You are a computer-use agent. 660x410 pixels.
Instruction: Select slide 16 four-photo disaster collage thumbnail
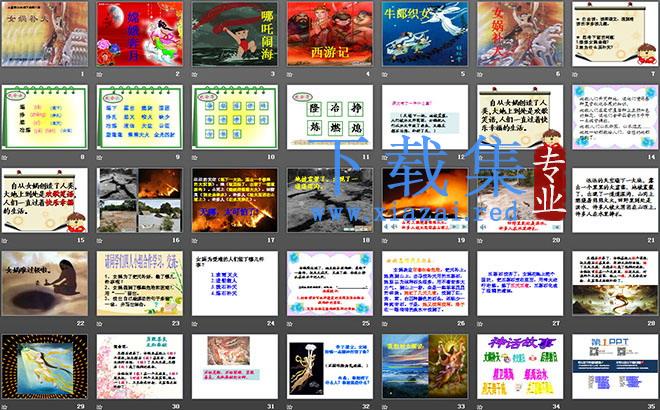pos(140,200)
